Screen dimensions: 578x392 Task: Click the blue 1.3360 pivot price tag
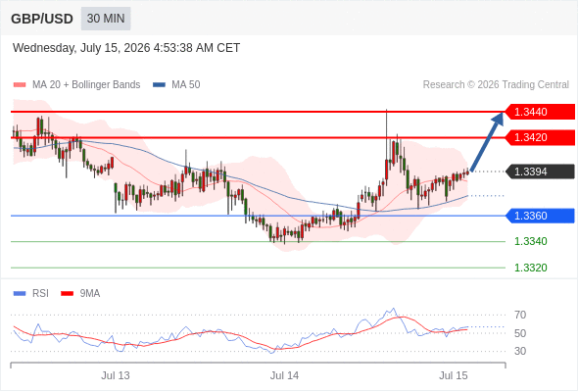540,216
